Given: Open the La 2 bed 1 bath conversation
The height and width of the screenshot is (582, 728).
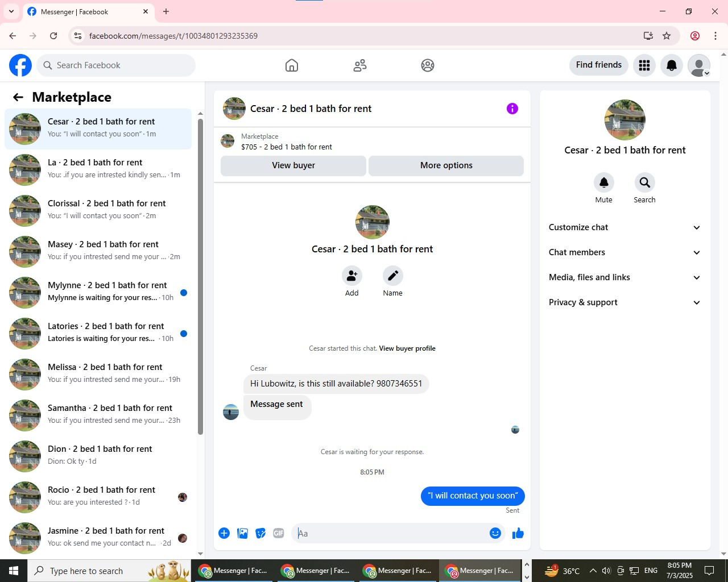Looking at the screenshot, I should click(98, 169).
